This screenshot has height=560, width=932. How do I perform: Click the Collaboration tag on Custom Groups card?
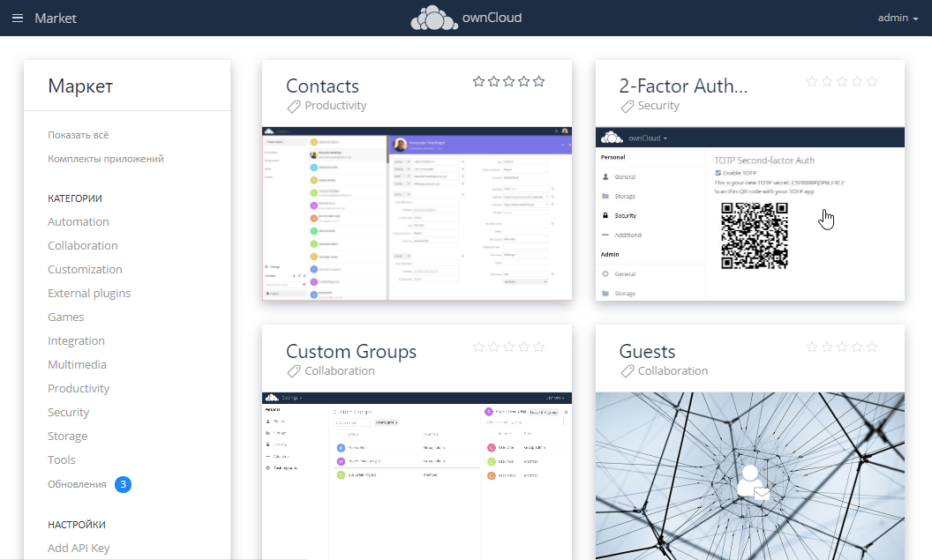(x=340, y=371)
